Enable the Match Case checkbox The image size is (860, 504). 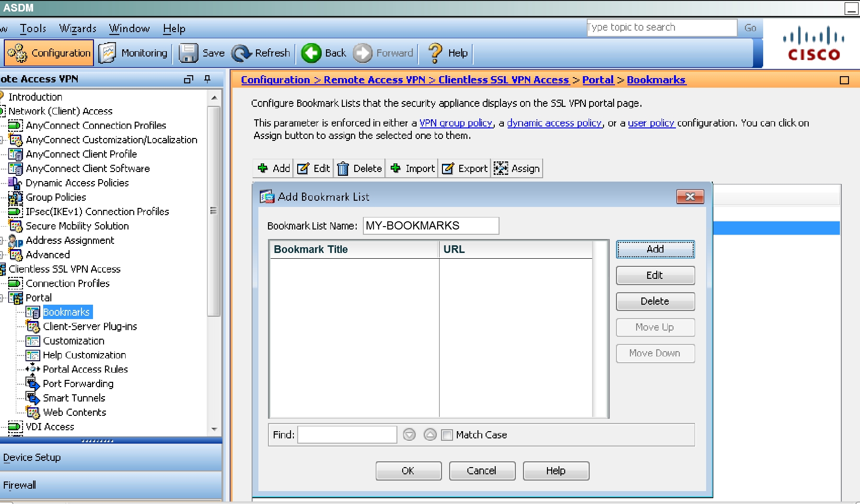(447, 435)
